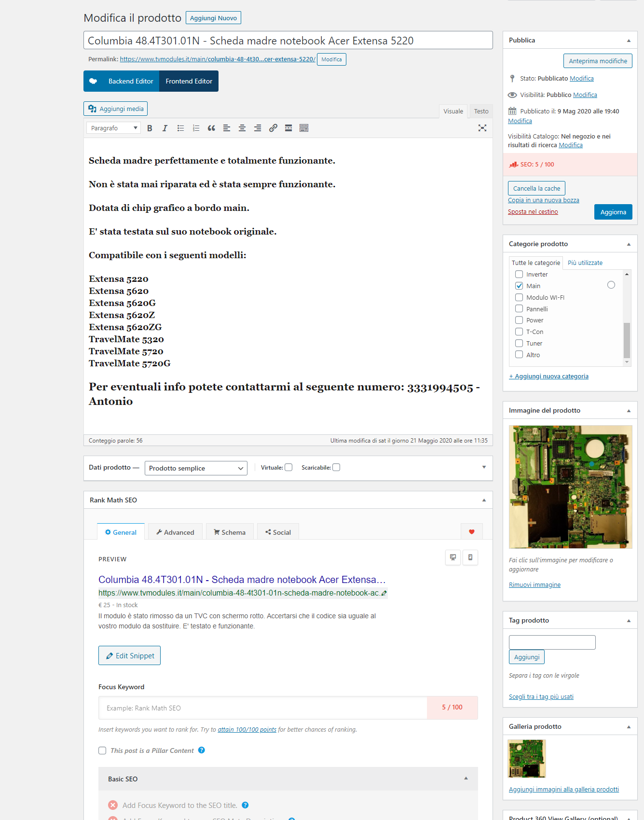Click the Aggiungi media button
Screen dimensions: 644x820
tap(115, 109)
